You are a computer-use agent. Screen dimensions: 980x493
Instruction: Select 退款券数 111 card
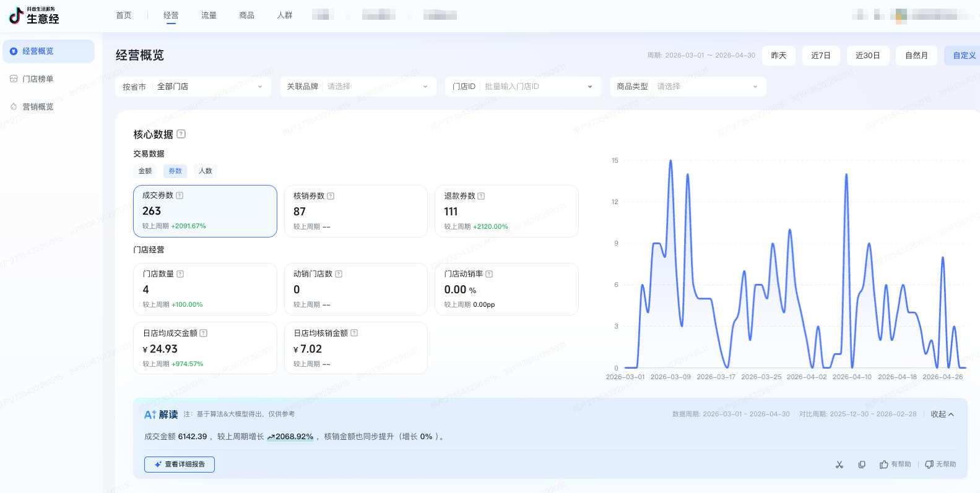point(506,211)
